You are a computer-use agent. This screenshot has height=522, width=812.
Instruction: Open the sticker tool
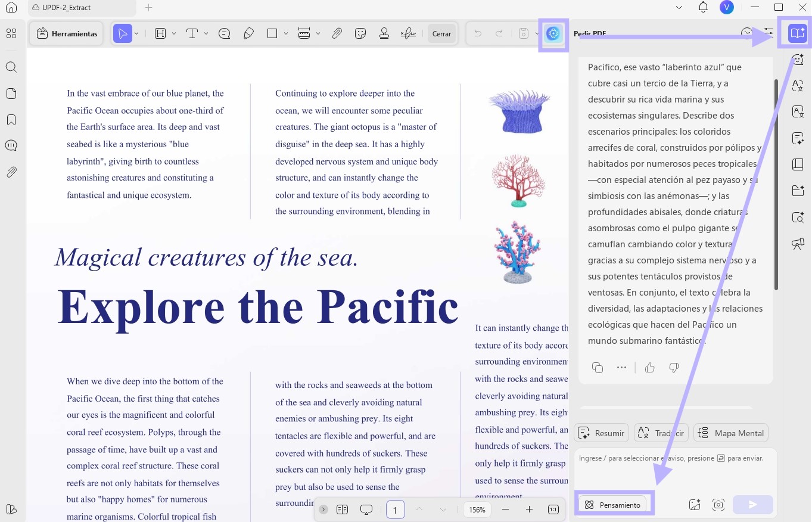tap(360, 34)
